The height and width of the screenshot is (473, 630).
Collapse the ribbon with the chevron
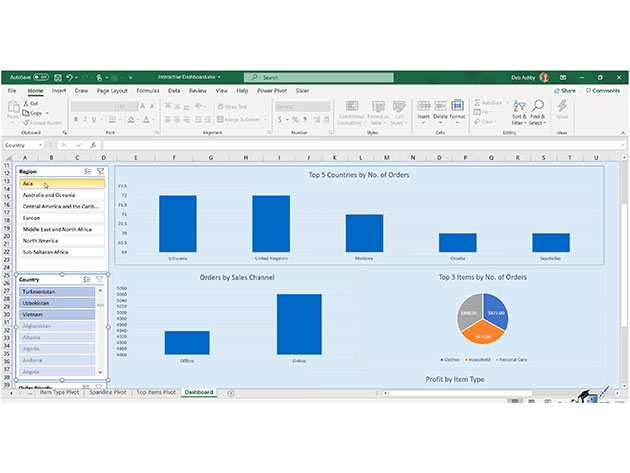click(x=622, y=133)
